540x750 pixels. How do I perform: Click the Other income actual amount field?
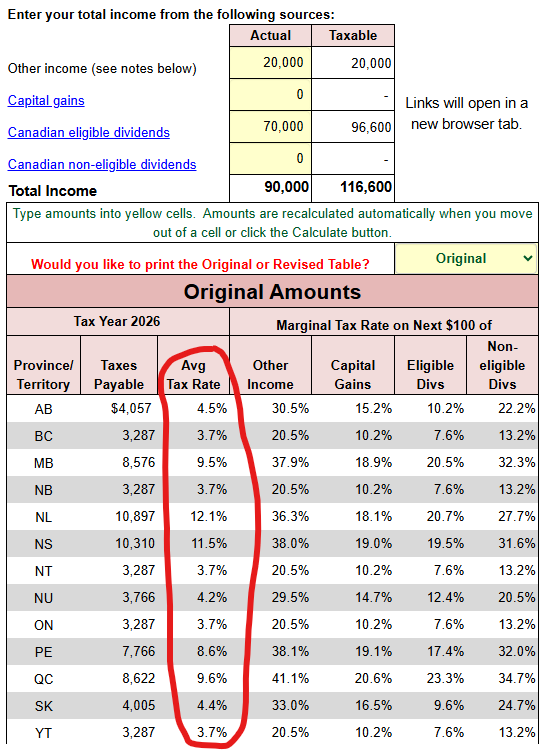(270, 63)
